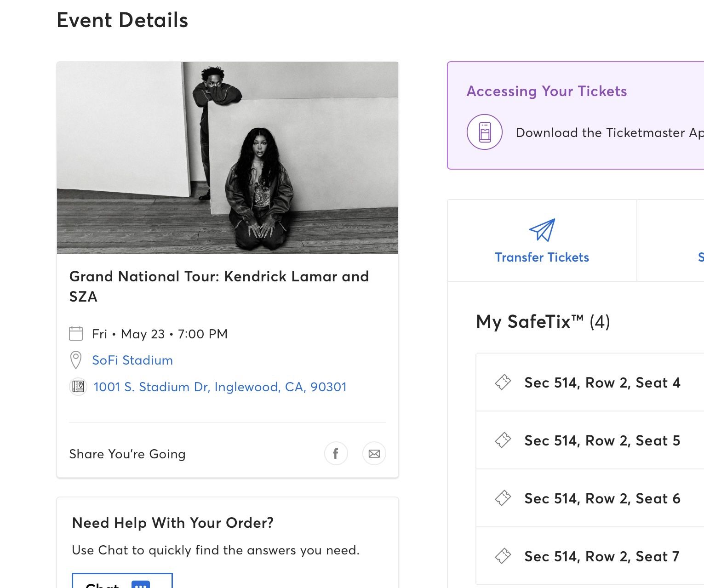Click the ticket icon for Seat 6
This screenshot has width=704, height=588.
coord(503,498)
